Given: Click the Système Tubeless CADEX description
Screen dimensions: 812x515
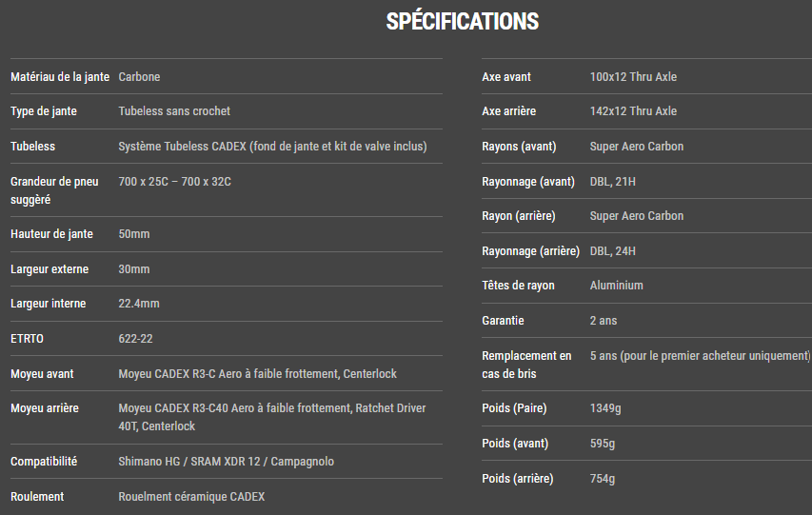Looking at the screenshot, I should (x=272, y=147).
